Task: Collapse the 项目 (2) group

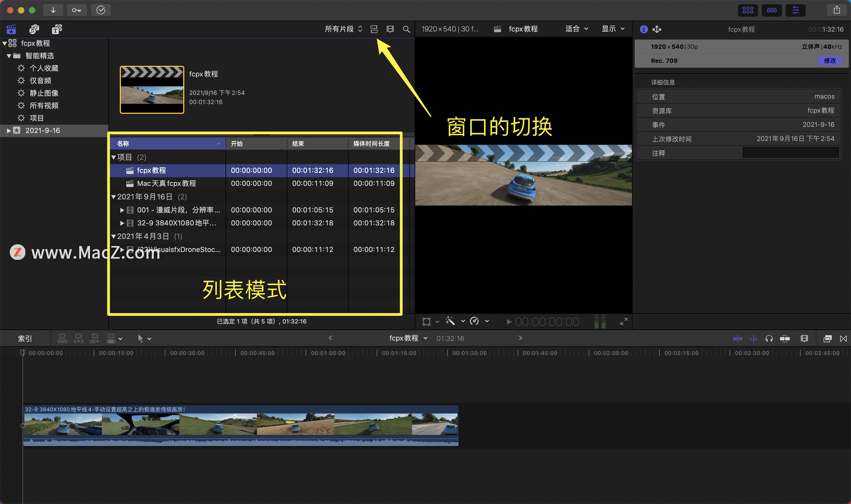Action: click(x=113, y=157)
